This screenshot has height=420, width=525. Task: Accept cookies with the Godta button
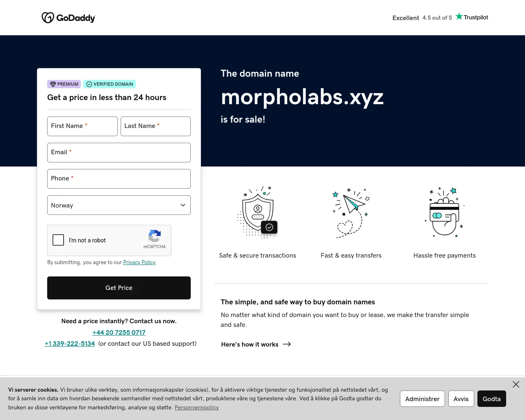coord(492,399)
